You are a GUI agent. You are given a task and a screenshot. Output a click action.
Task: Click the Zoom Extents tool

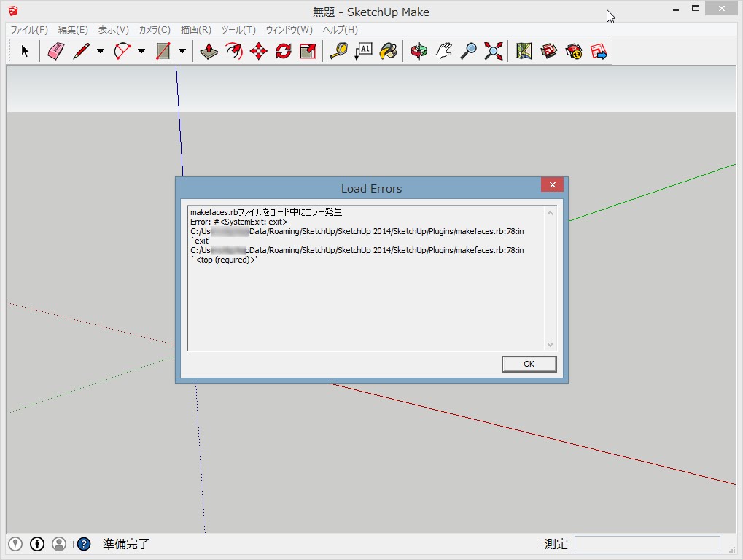point(494,51)
